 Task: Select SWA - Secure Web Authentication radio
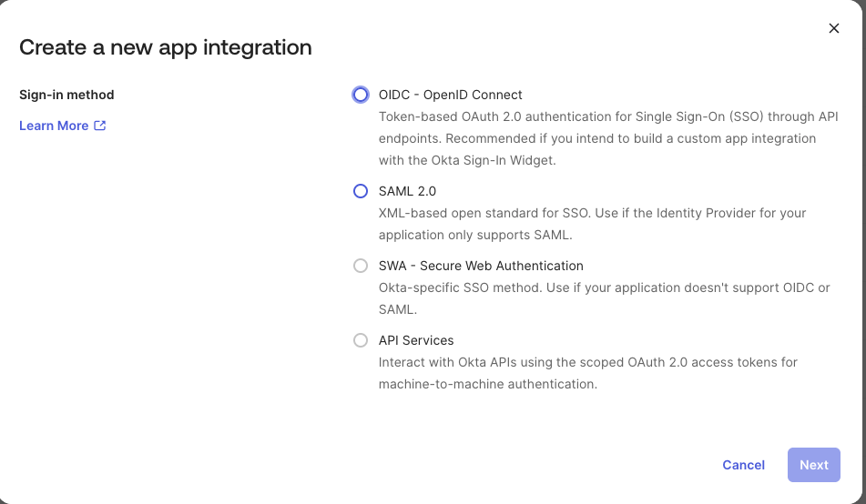point(360,266)
